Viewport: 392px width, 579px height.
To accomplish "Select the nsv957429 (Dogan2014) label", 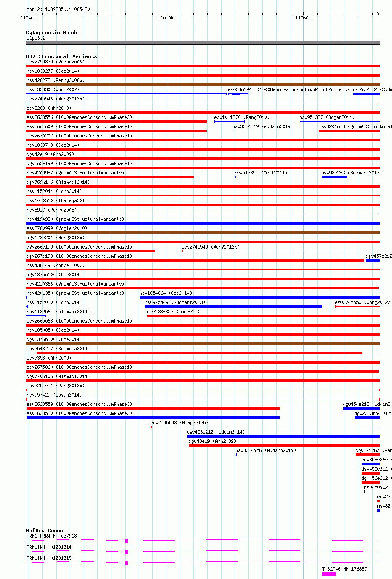I will click(54, 395).
